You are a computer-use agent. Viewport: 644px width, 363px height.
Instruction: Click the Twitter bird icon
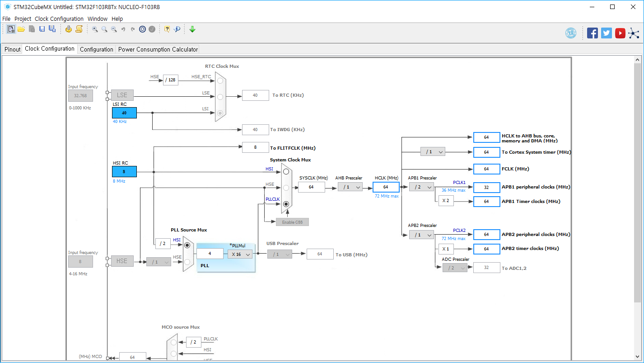point(607,33)
